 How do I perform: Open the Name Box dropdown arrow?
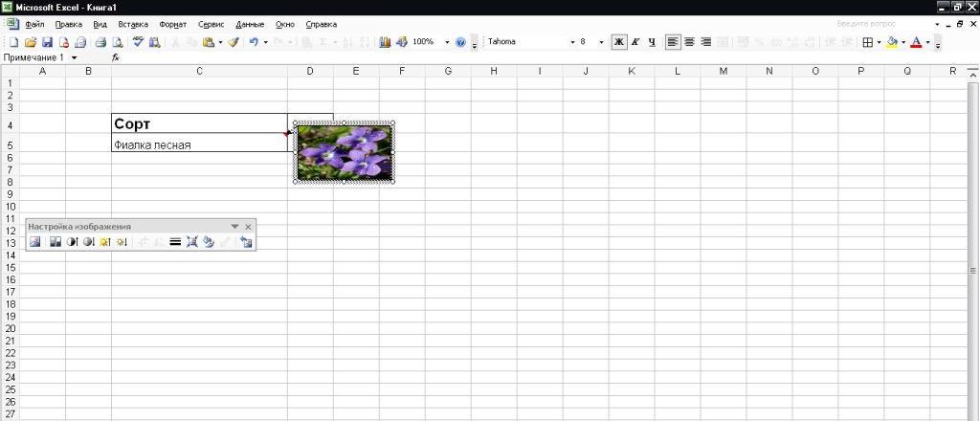click(75, 57)
